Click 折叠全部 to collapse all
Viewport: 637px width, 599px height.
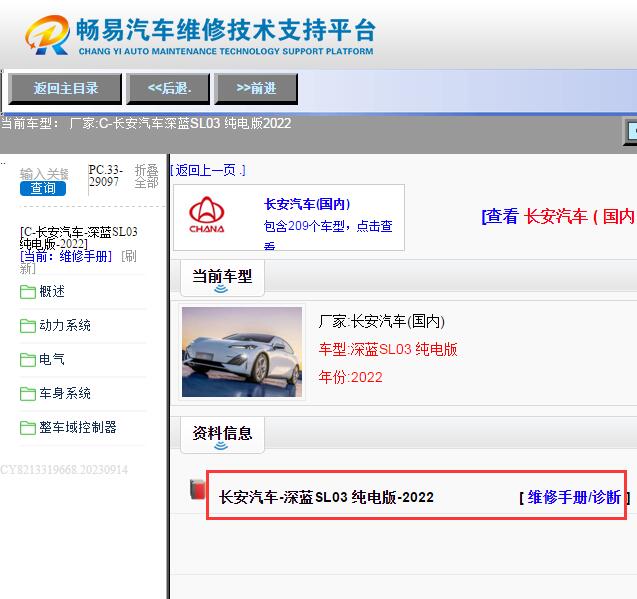click(146, 176)
